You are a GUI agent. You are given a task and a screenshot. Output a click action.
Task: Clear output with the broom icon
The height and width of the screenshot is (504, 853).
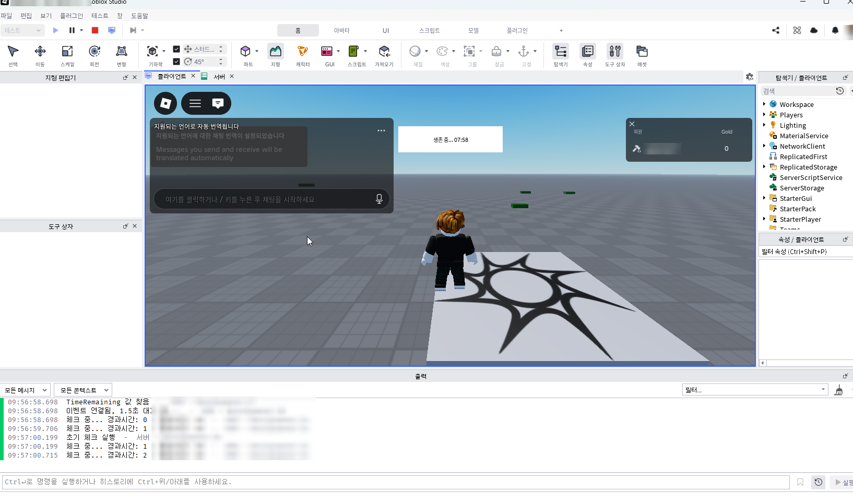(838, 390)
